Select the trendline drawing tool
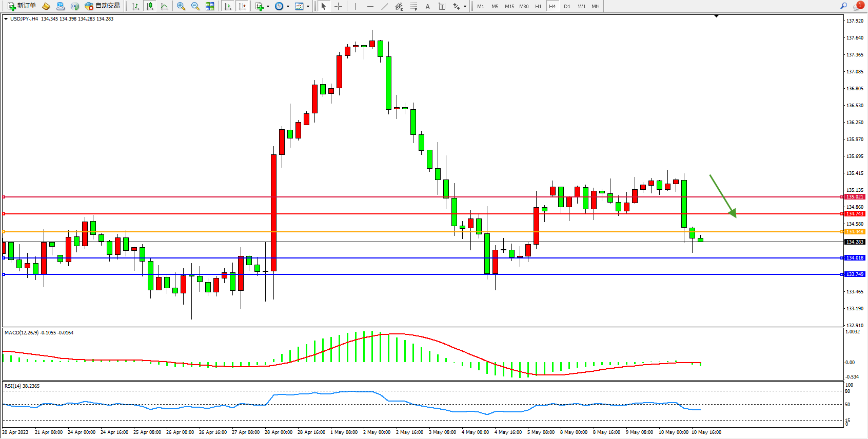 385,6
